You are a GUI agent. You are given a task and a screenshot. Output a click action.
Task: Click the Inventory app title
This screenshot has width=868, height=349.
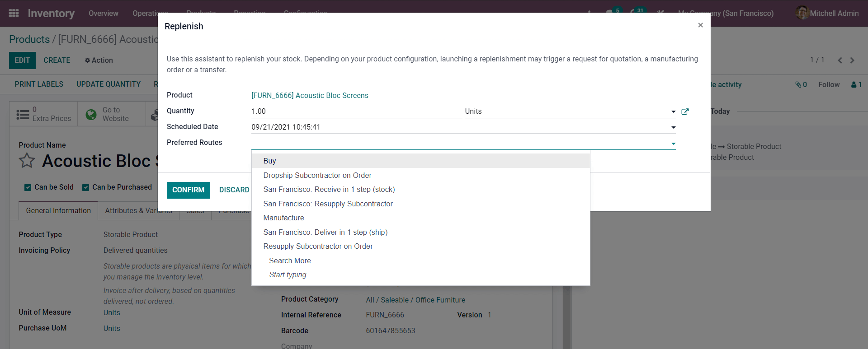[51, 13]
